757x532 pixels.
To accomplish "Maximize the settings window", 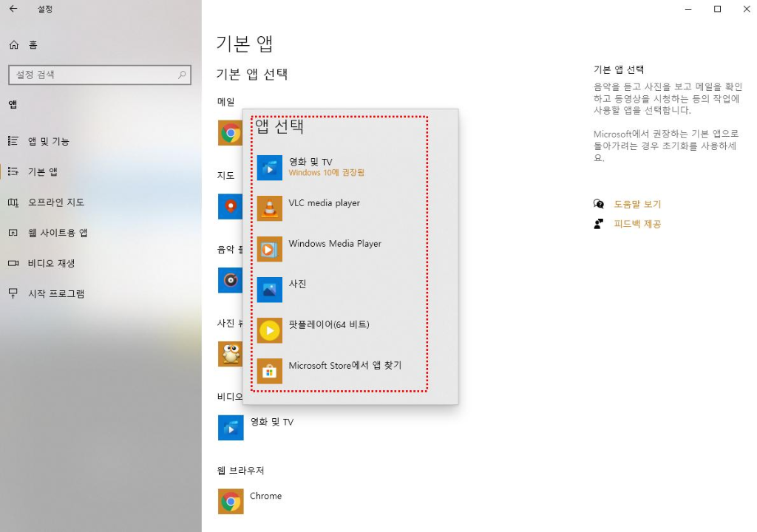I will coord(717,9).
